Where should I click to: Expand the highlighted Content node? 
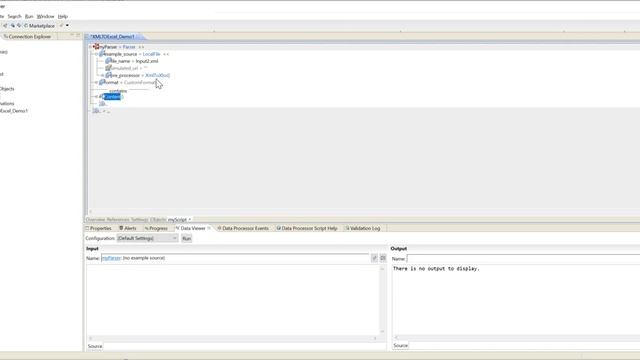tap(96, 97)
